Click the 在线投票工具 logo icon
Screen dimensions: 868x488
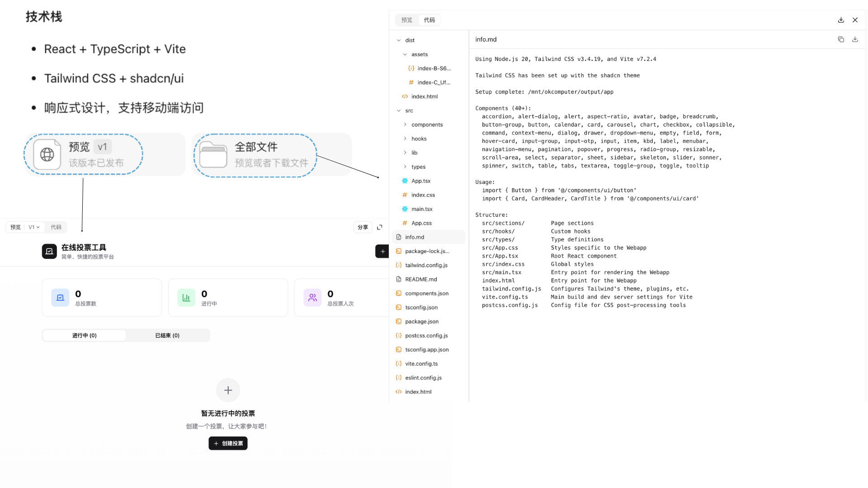pyautogui.click(x=49, y=251)
